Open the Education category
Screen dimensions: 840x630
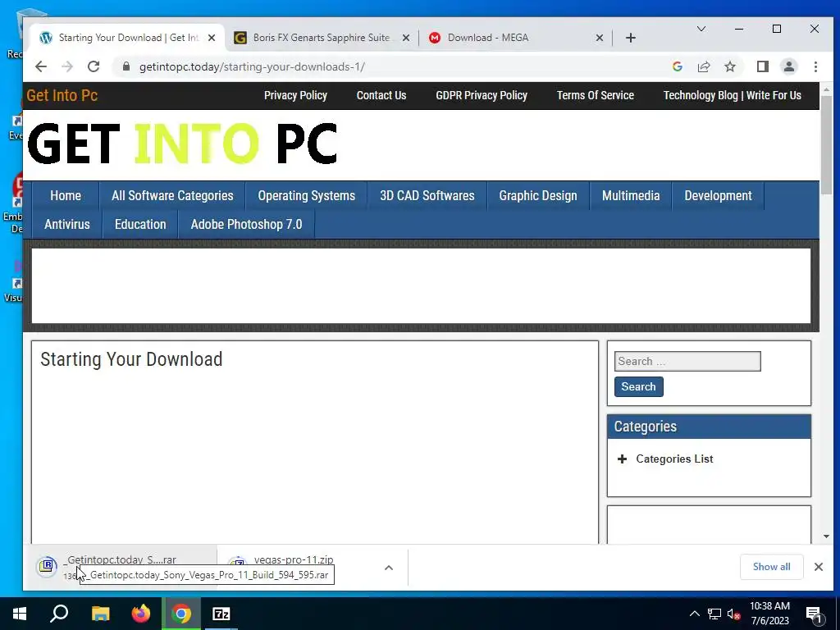pyautogui.click(x=140, y=224)
